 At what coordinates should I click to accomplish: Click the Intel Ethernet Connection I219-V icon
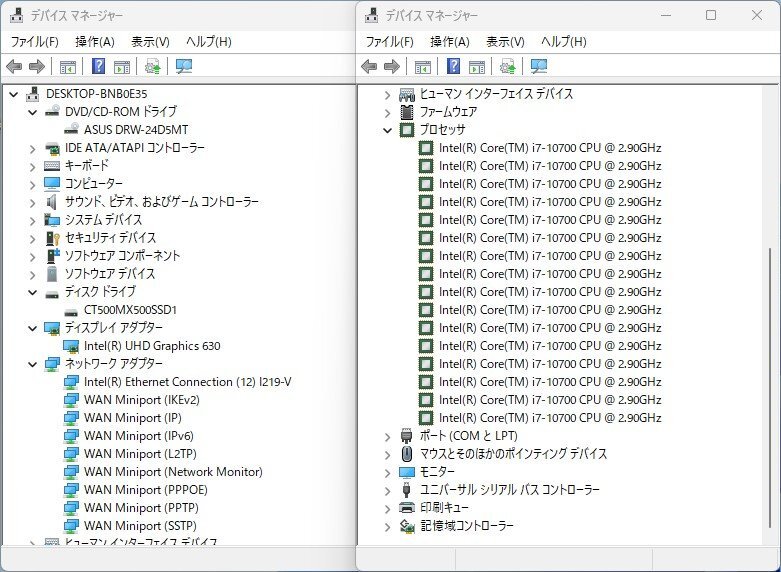click(71, 382)
